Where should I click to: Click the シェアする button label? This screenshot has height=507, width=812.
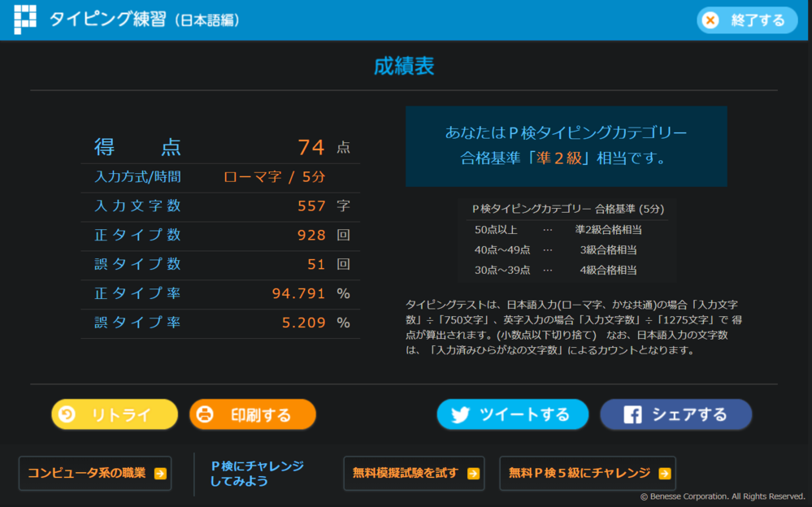coord(689,414)
